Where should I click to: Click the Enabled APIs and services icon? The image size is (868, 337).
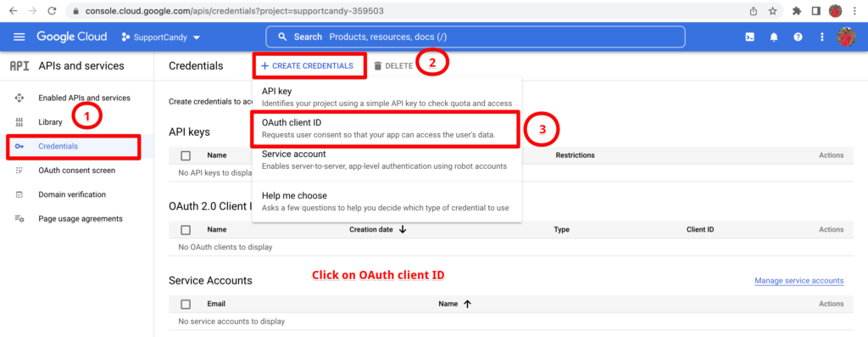pyautogui.click(x=19, y=98)
